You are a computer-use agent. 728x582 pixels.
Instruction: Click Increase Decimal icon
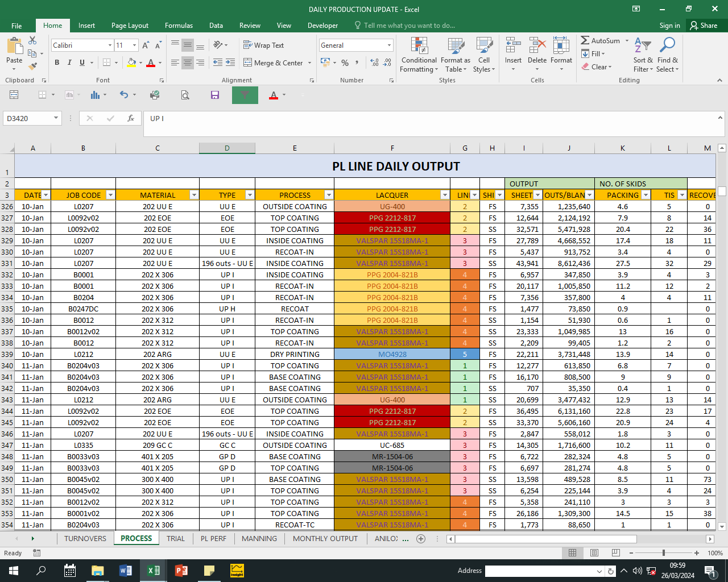tap(374, 63)
